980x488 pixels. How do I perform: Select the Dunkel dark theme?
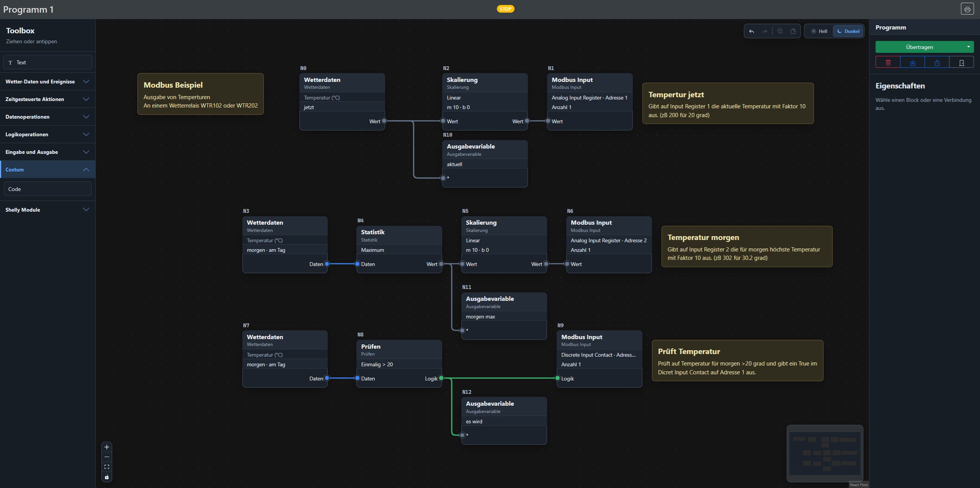pyautogui.click(x=848, y=31)
